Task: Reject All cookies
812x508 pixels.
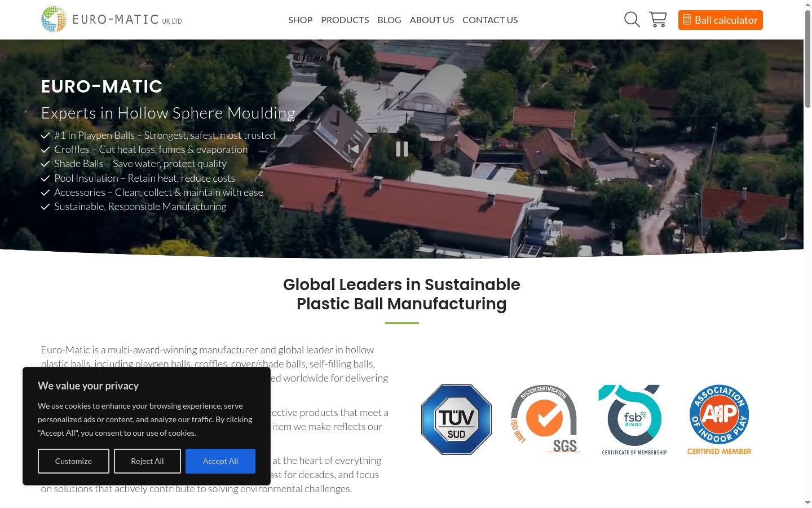Action: tap(147, 461)
